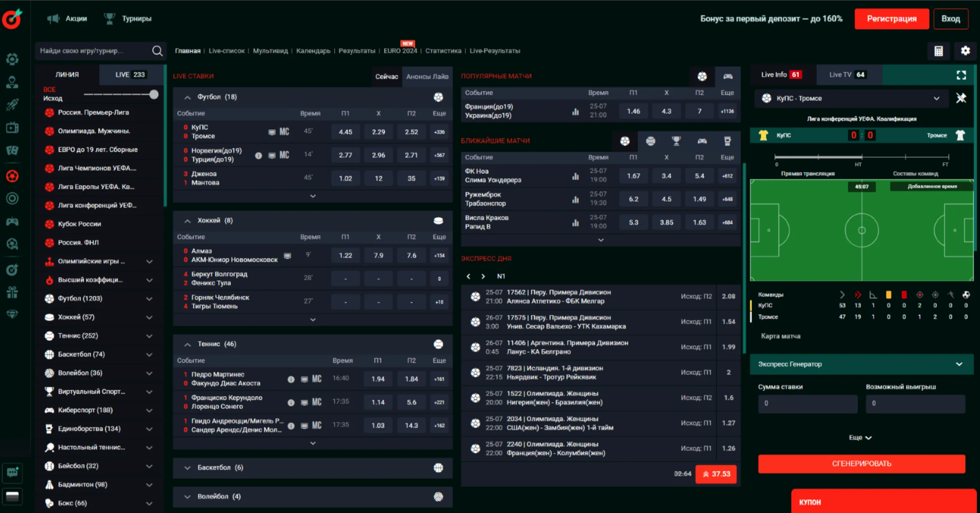Go to Результаты menu item

356,51
